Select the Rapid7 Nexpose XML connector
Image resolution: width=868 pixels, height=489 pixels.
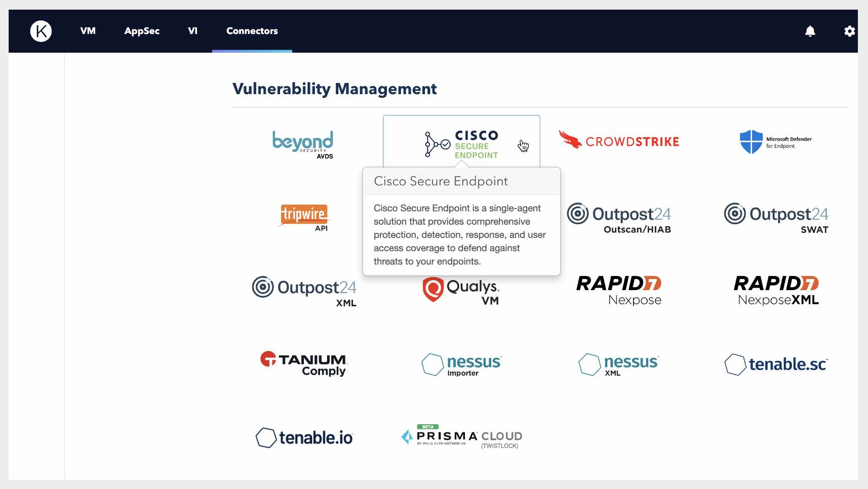pyautogui.click(x=776, y=291)
